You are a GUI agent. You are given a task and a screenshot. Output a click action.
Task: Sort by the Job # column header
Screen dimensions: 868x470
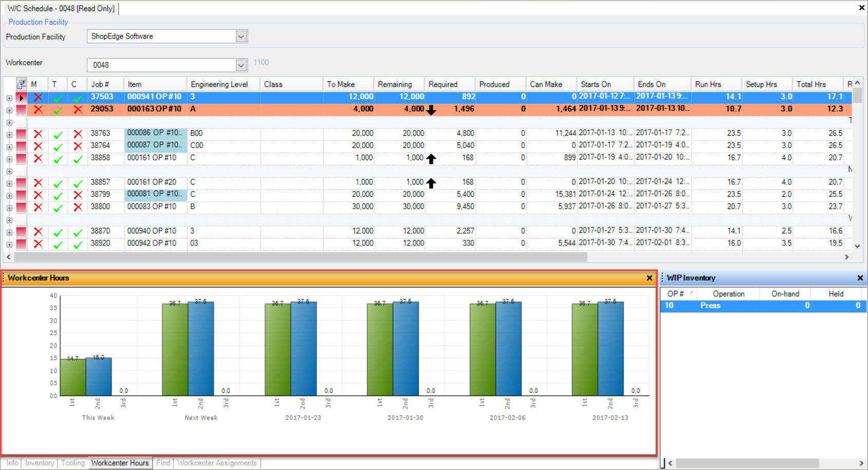106,84
